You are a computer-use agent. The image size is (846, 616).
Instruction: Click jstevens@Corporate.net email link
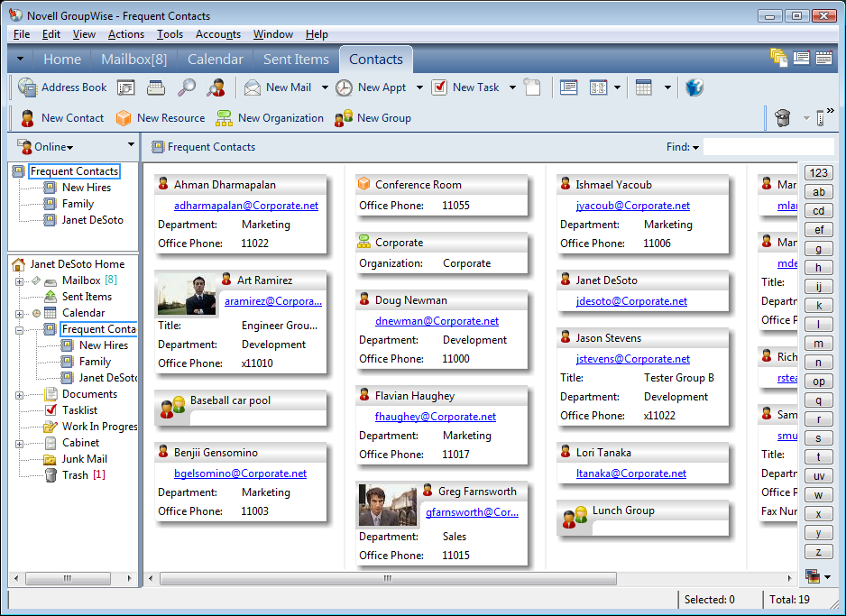click(x=633, y=359)
